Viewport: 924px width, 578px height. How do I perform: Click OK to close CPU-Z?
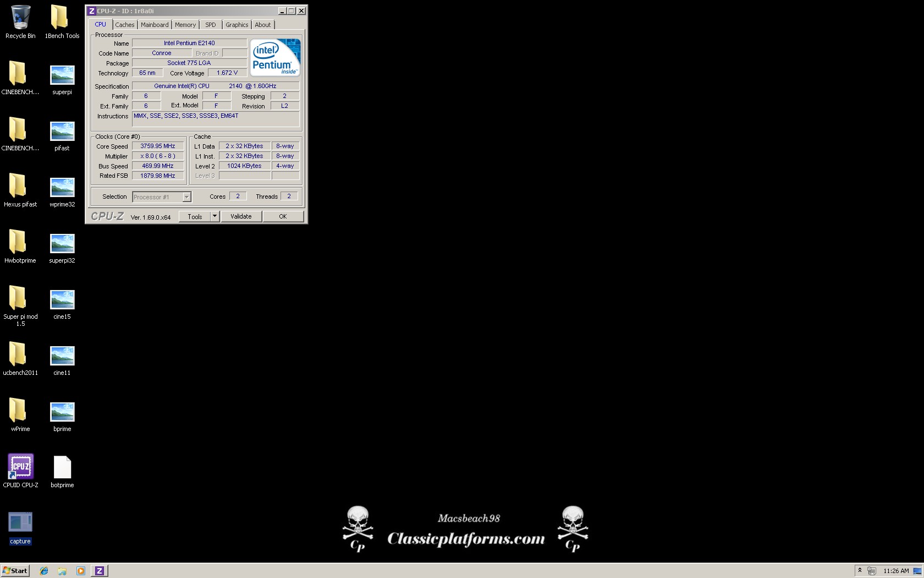coord(283,216)
